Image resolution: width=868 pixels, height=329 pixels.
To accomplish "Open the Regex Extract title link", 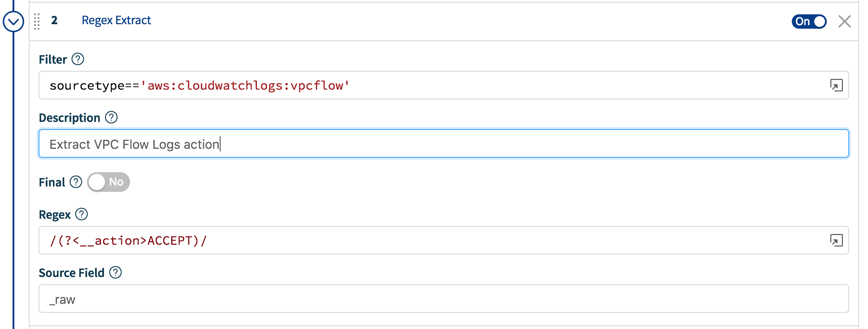I will 116,20.
